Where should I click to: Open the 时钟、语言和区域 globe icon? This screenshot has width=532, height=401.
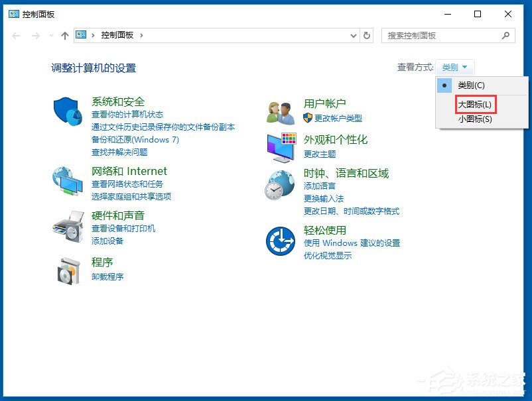280,184
